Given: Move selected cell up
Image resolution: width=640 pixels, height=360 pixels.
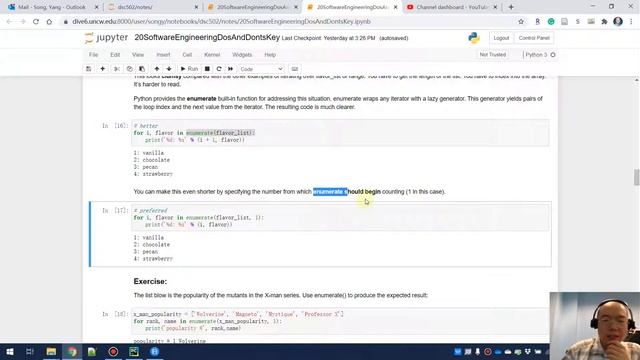Looking at the screenshot, I should 157,69.
